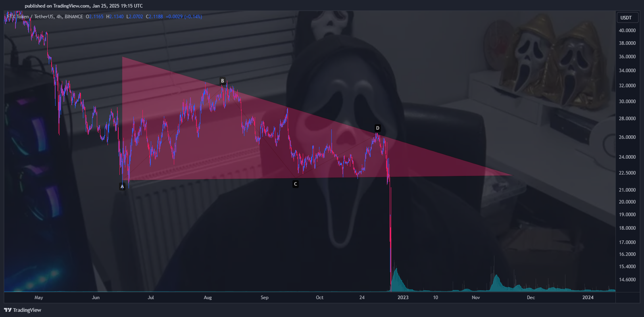Click the TradingView logo
The image size is (644, 317).
coord(23,310)
